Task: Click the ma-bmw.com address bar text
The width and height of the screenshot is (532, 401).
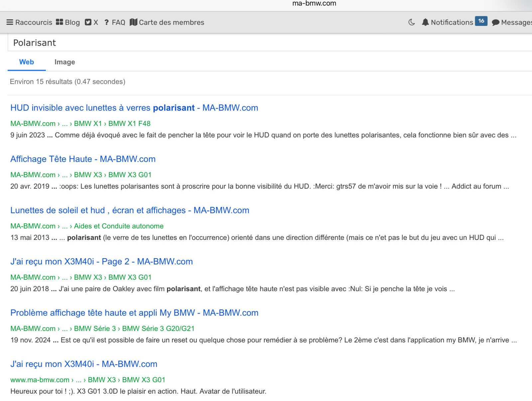Action: [x=314, y=4]
